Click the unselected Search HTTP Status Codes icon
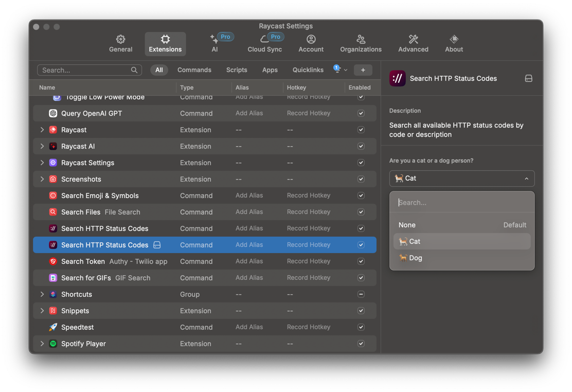The image size is (572, 392). click(53, 228)
